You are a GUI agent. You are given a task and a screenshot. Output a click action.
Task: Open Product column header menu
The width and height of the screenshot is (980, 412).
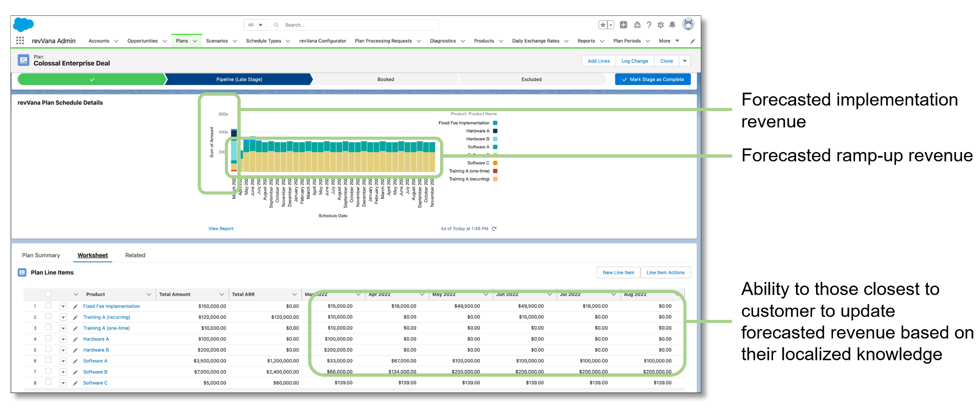pyautogui.click(x=149, y=294)
